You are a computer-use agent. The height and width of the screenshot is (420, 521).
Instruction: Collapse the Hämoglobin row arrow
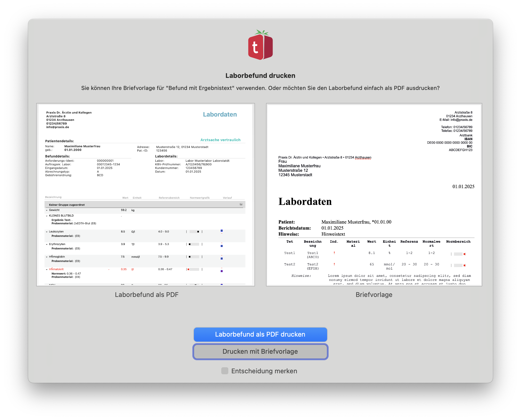click(47, 257)
